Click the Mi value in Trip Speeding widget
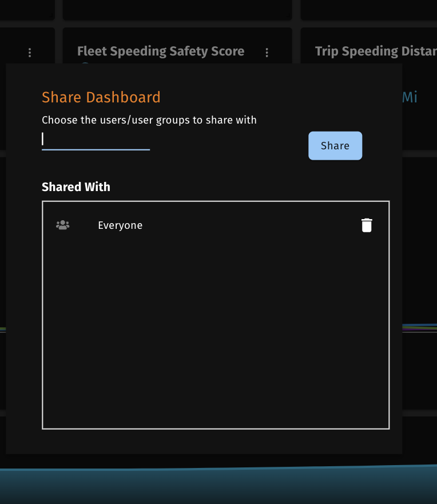 [410, 97]
